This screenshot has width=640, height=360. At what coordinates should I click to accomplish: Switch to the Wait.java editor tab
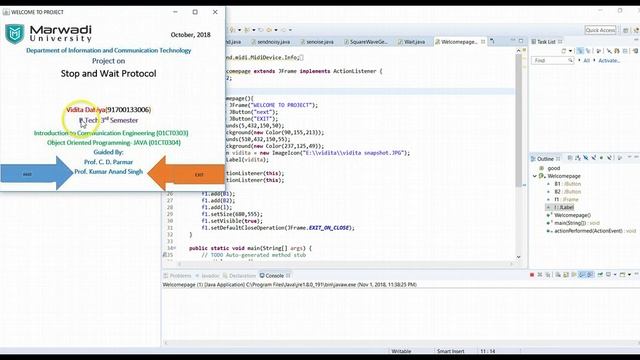(x=411, y=42)
